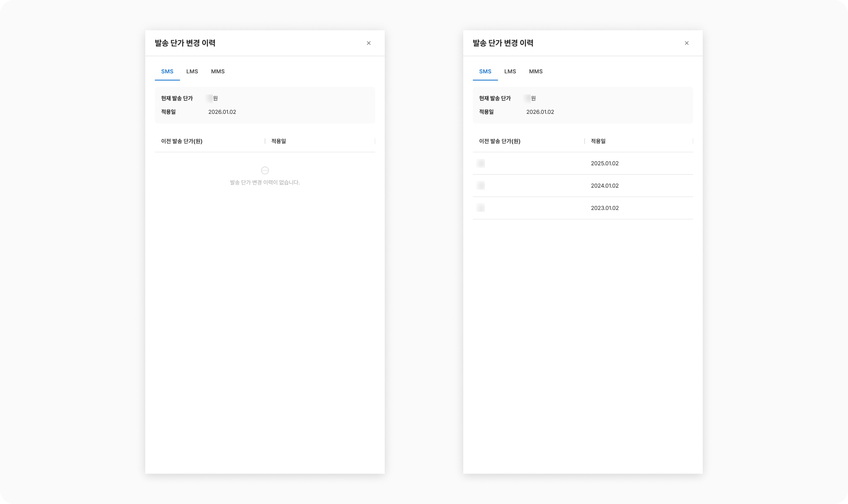Image resolution: width=848 pixels, height=504 pixels.
Task: Click 적용일 column header in left table
Action: [279, 141]
